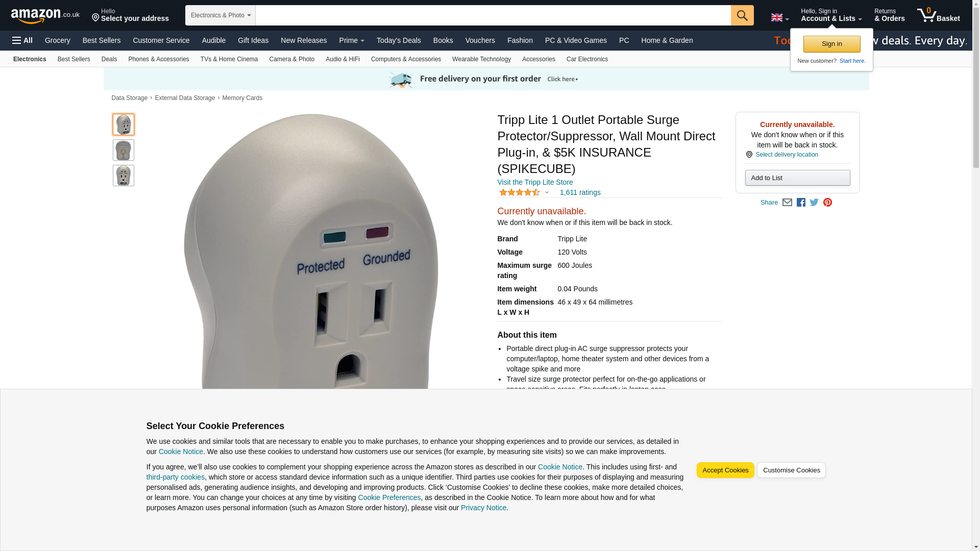Open the language flag dropdown
This screenshot has width=980, height=551.
pyautogui.click(x=779, y=18)
